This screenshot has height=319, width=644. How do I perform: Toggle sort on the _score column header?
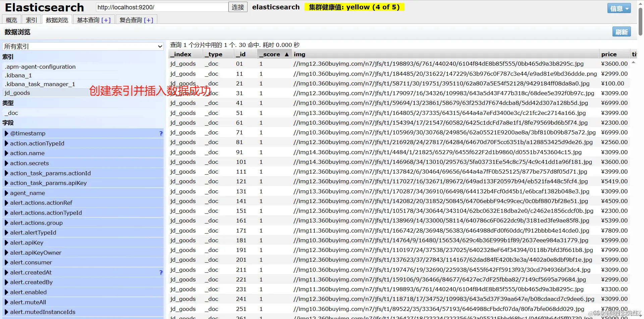(x=274, y=54)
